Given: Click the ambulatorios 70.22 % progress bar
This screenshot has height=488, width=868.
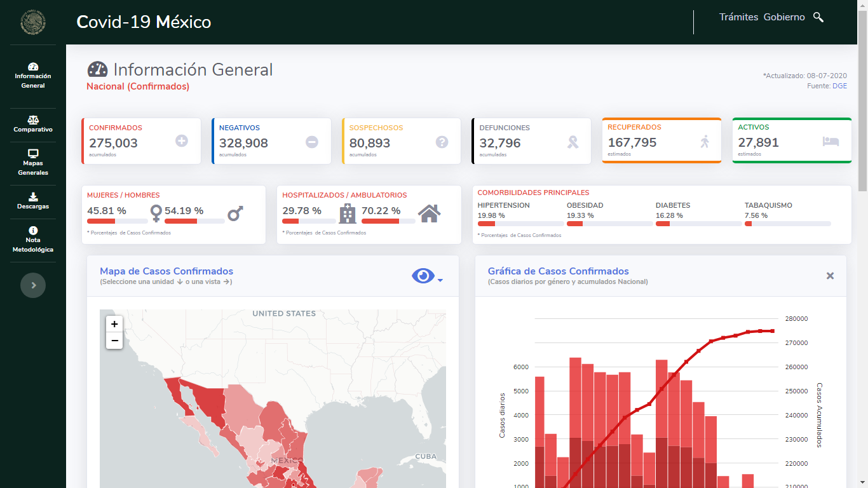Looking at the screenshot, I should [x=388, y=221].
